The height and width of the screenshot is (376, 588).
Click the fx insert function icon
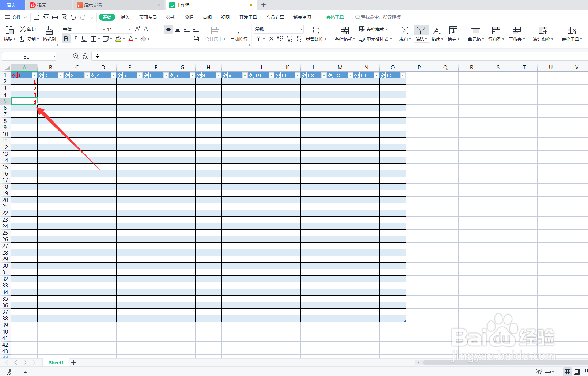click(x=85, y=56)
